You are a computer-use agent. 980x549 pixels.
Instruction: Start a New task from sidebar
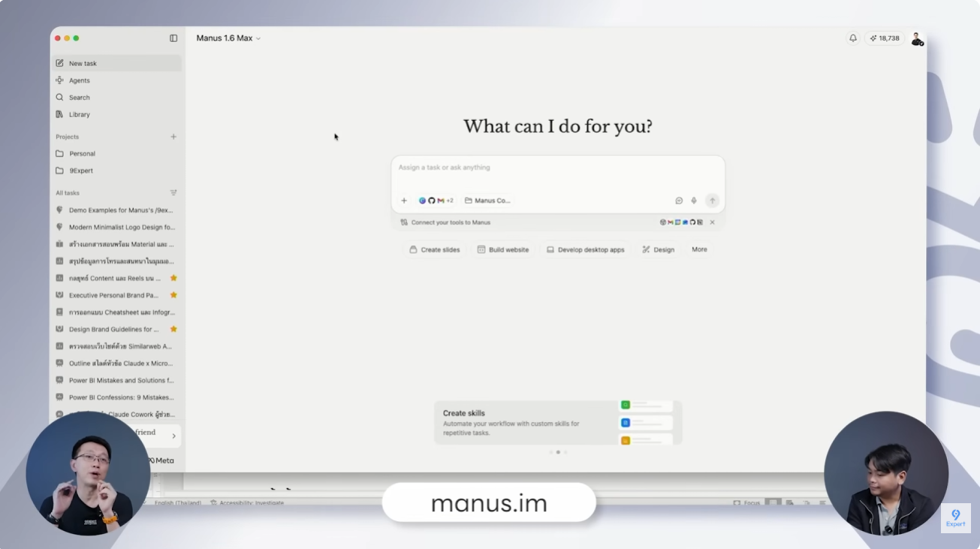coord(116,63)
